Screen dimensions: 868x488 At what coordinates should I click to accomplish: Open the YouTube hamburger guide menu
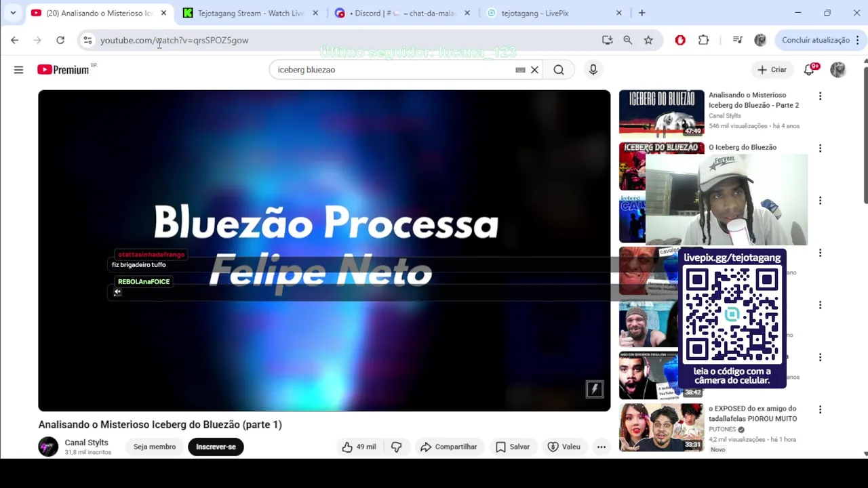18,70
